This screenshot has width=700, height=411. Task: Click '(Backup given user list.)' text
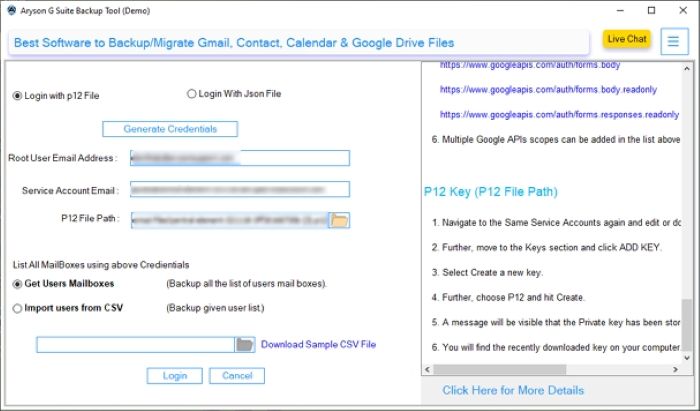click(x=215, y=308)
